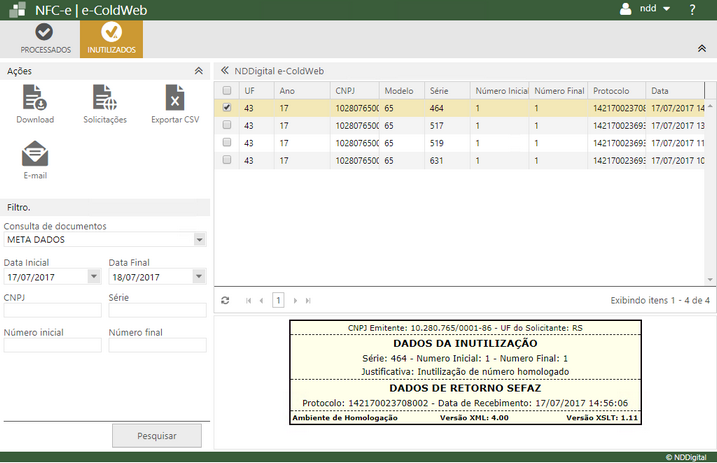This screenshot has width=717, height=463.
Task: Toggle the select-all header checkbox
Action: coord(227,90)
